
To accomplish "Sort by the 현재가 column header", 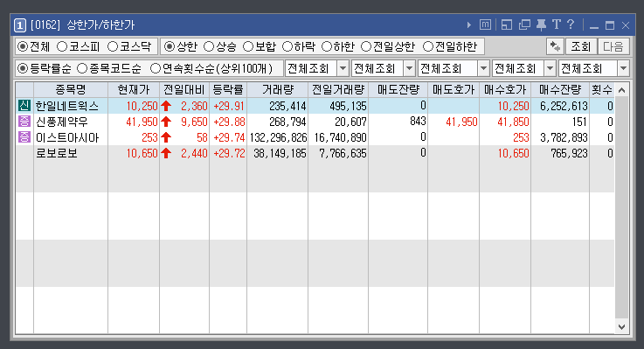I will (x=134, y=89).
